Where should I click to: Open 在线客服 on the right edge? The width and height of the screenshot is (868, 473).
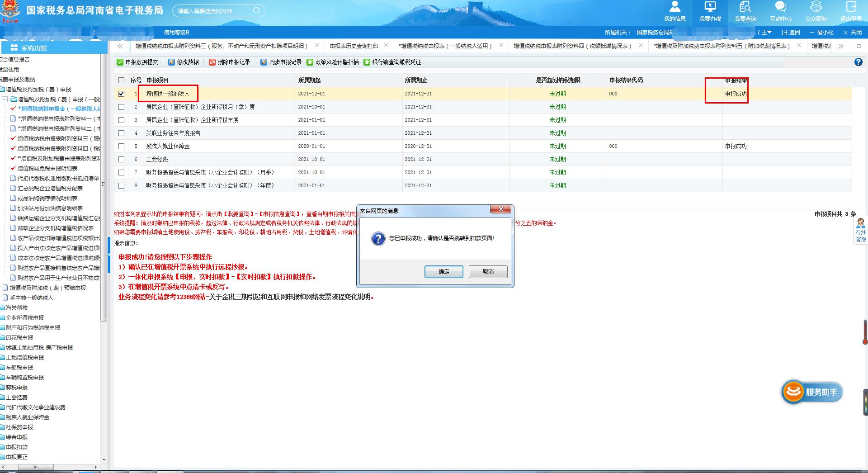pyautogui.click(x=861, y=231)
